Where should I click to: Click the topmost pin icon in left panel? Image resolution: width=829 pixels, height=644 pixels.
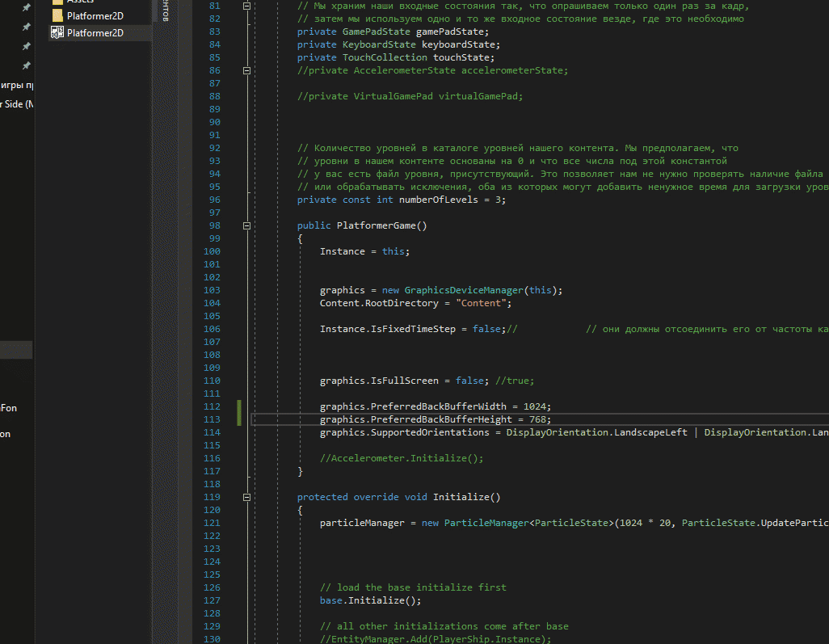[27, 7]
